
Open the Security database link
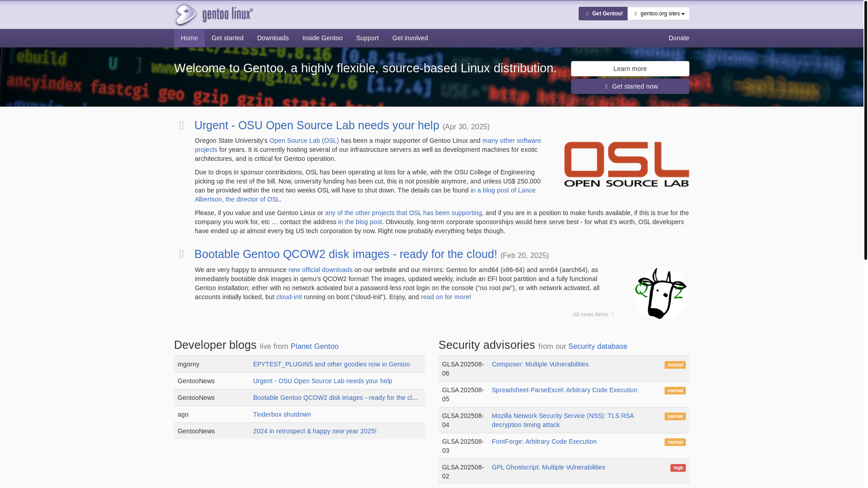tap(598, 346)
